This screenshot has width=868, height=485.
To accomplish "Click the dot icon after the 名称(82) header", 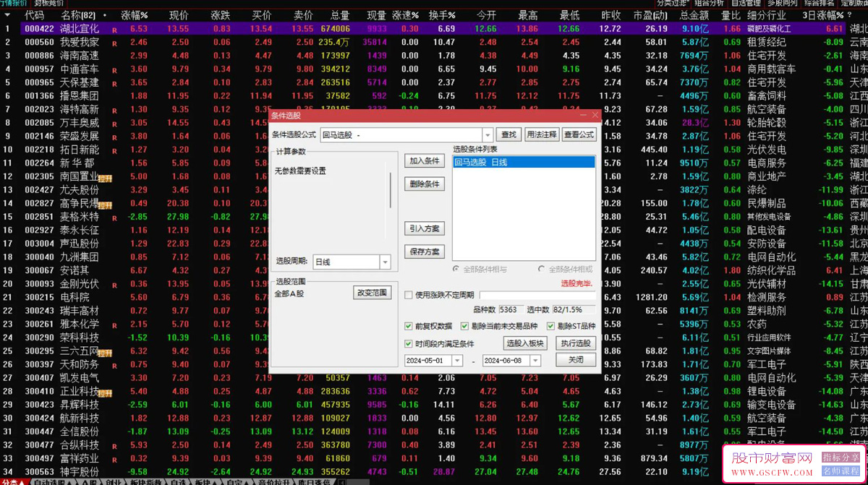I will 105,15.
